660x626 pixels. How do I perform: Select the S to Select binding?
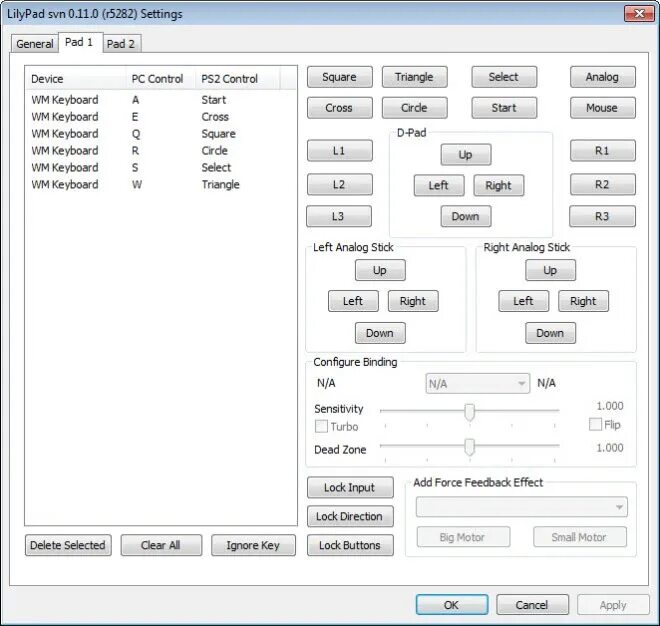point(161,168)
